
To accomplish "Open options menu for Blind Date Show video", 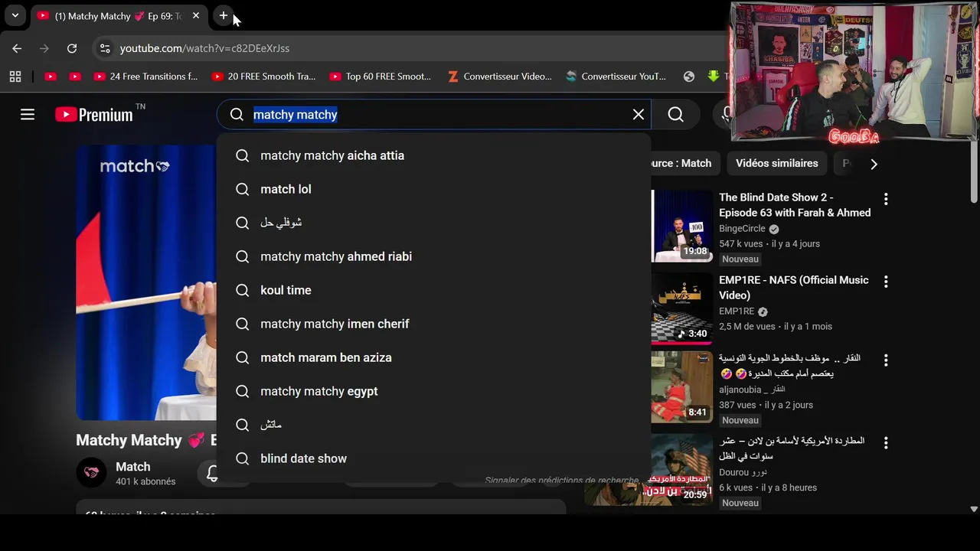I will 886,199.
